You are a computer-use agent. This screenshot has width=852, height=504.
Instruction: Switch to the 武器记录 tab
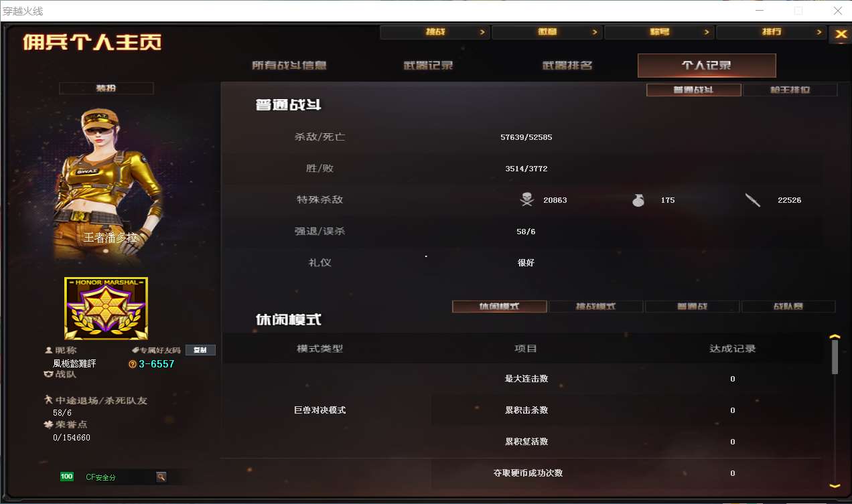428,66
